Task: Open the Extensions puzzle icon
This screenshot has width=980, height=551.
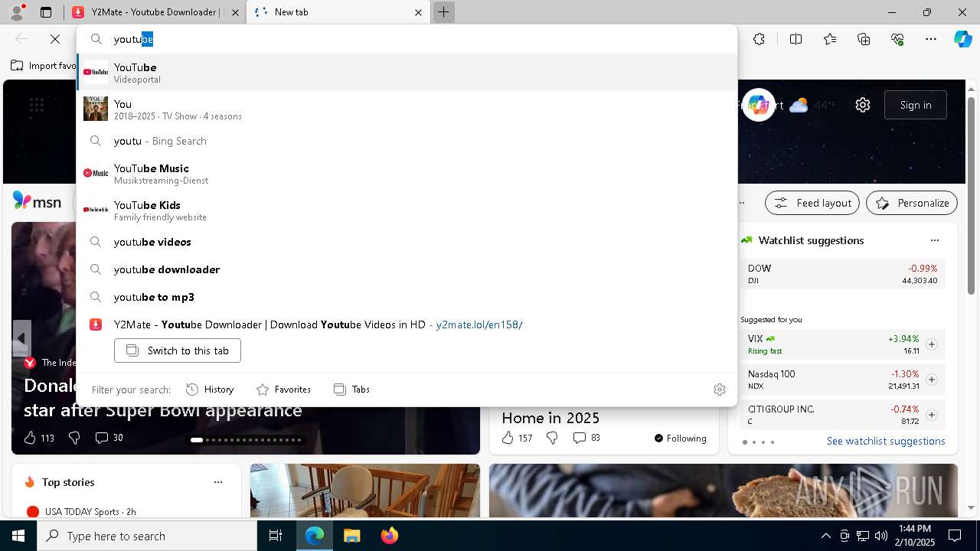Action: point(759,39)
